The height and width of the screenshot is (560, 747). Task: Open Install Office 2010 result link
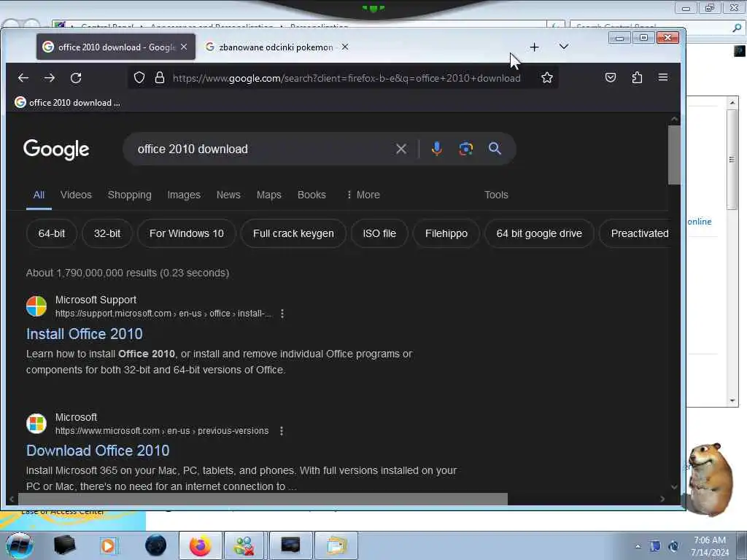[x=85, y=334]
